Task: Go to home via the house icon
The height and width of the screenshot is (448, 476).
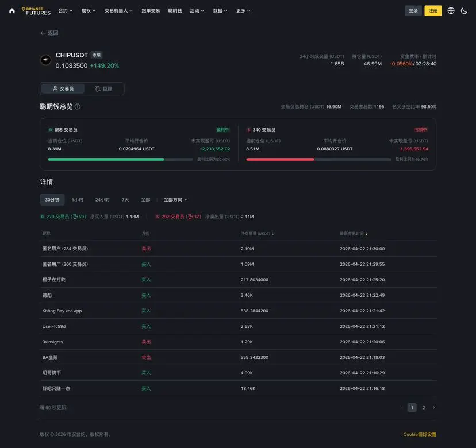Action: coord(12,11)
